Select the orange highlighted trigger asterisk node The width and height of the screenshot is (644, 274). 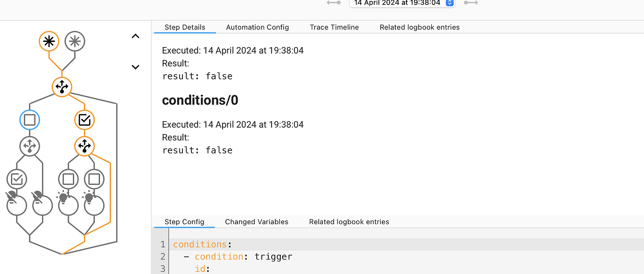[49, 41]
